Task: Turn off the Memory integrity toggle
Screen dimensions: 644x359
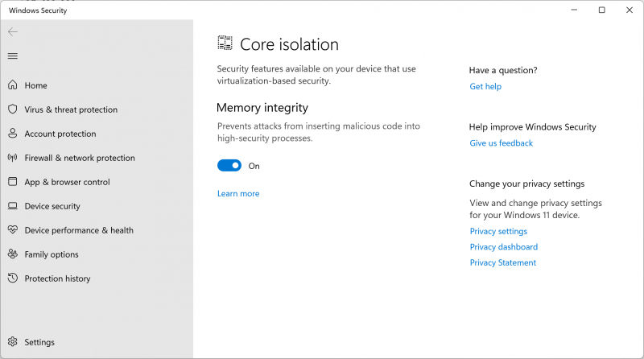Action: pos(229,166)
